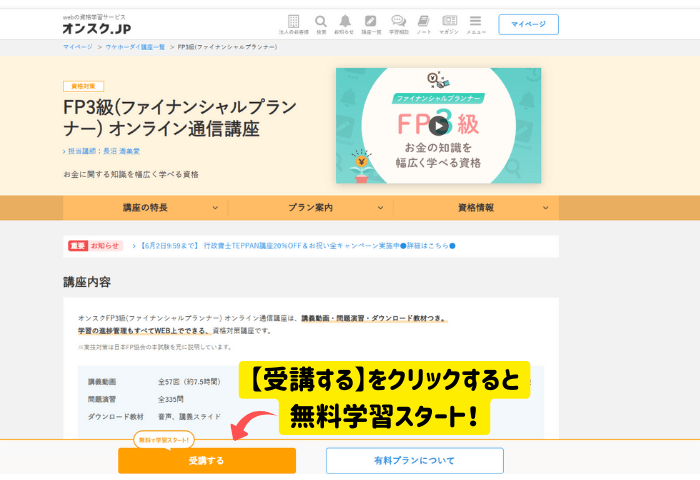Click the 問題演習 row label
Viewport: 700px width, 480px height.
pyautogui.click(x=102, y=399)
